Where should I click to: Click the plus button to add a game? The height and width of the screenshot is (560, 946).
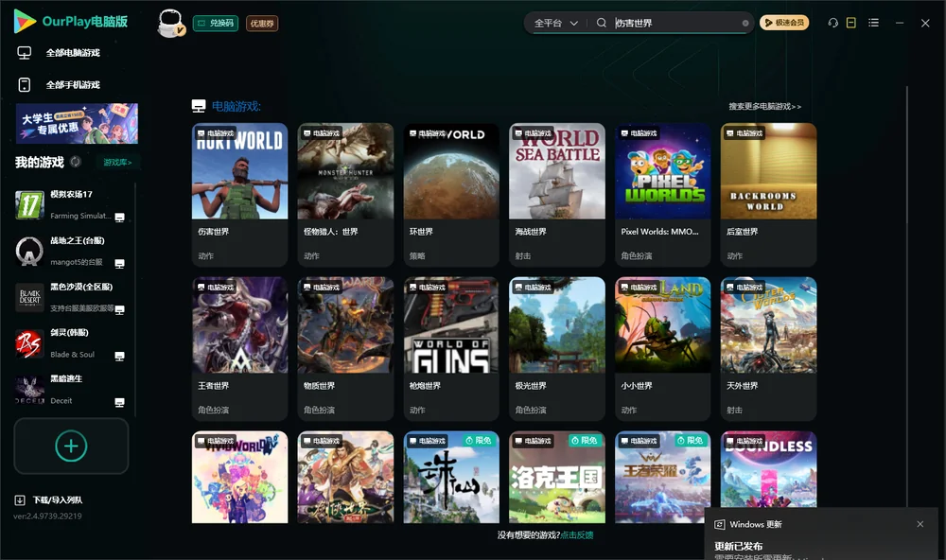pos(71,446)
